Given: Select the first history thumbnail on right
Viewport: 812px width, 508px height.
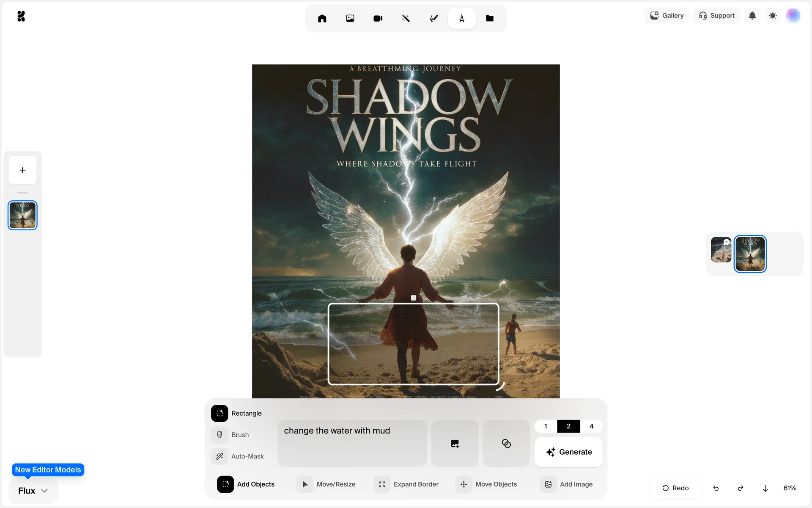Looking at the screenshot, I should tap(721, 250).
